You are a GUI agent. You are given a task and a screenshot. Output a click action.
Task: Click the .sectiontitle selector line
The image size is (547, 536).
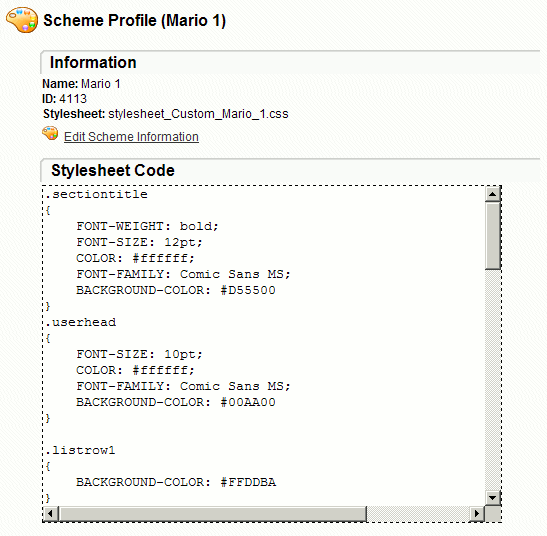[x=97, y=194]
